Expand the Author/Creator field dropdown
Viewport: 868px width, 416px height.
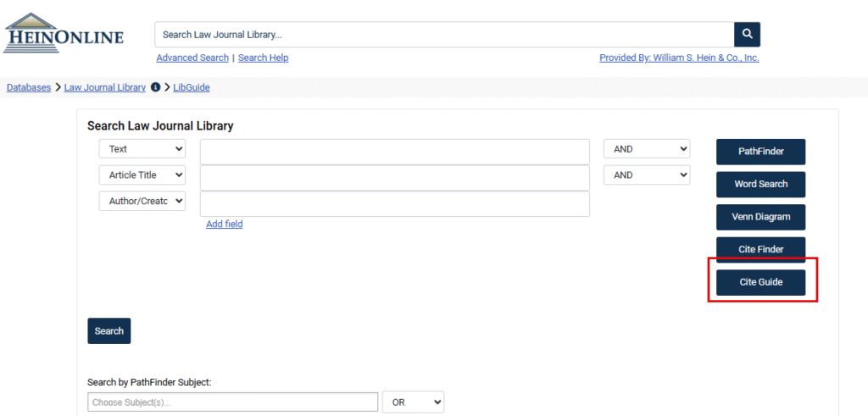click(142, 202)
